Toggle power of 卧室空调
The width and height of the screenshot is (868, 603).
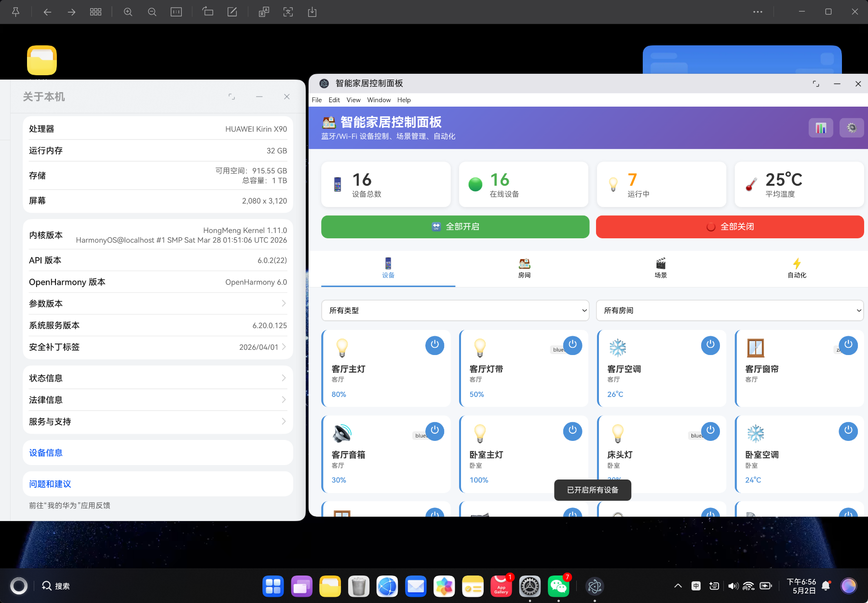click(848, 431)
